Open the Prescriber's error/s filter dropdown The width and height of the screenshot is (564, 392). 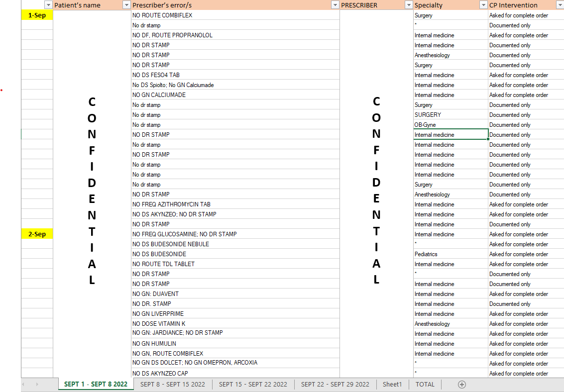point(335,5)
